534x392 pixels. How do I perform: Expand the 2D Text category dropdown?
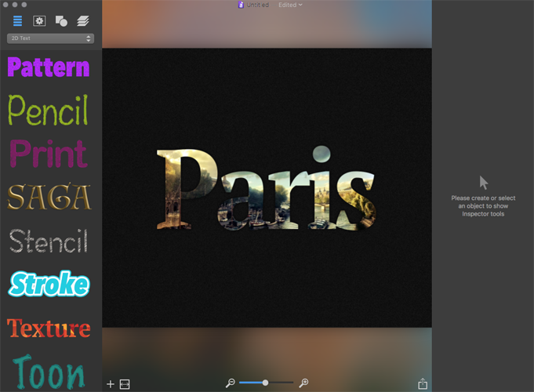tap(50, 38)
